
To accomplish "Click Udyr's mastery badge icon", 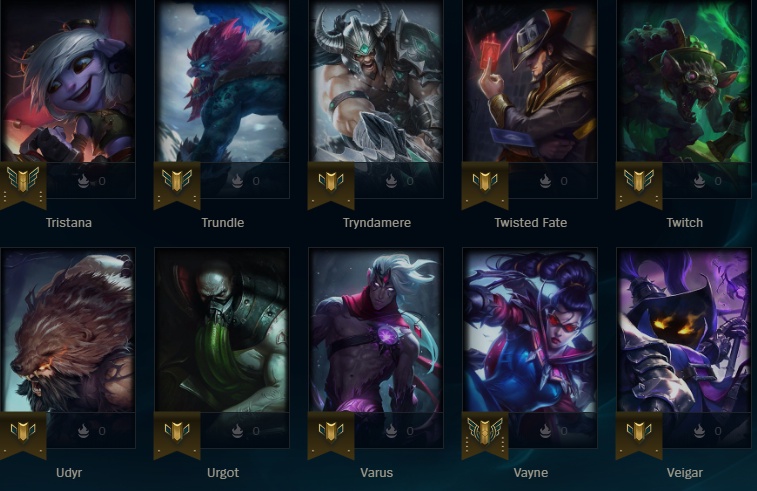I will [23, 431].
